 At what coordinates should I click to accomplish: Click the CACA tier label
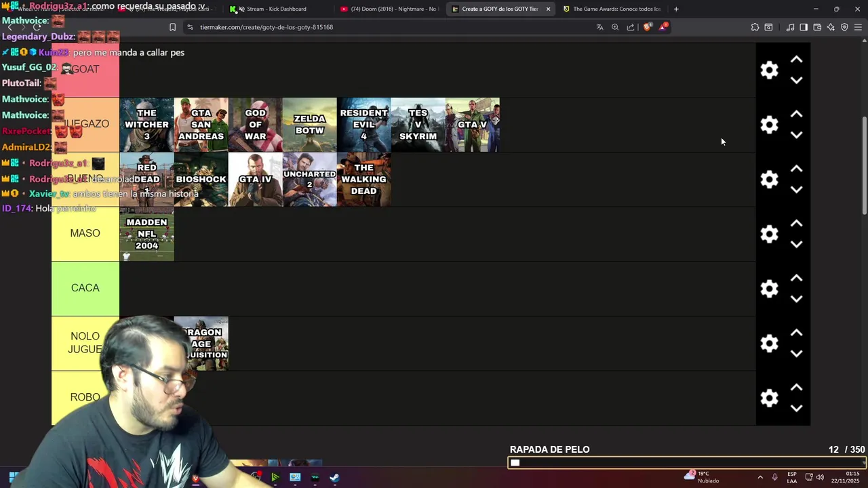(x=85, y=288)
